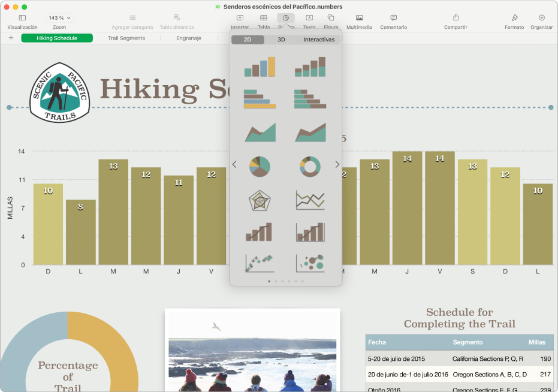Select the 2D donut chart thumbnail
The width and height of the screenshot is (558, 392).
(310, 166)
